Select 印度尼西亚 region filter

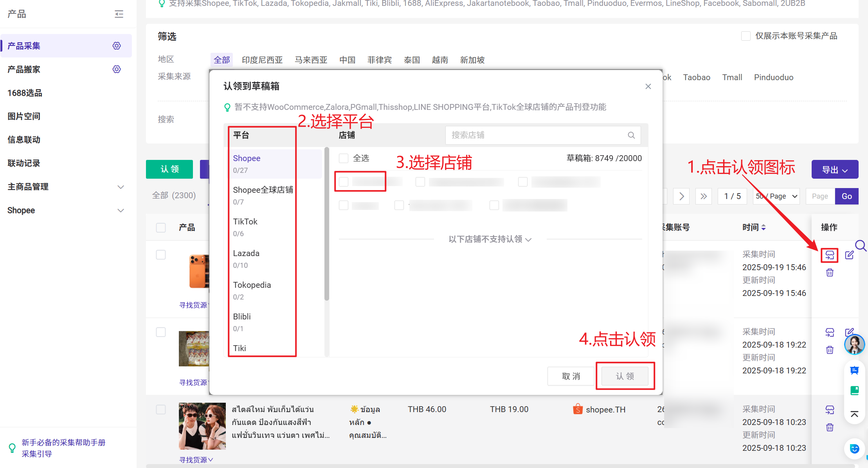click(262, 60)
